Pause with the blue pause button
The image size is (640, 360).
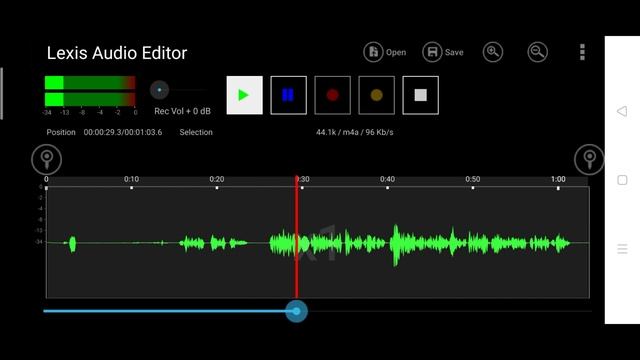(x=289, y=95)
